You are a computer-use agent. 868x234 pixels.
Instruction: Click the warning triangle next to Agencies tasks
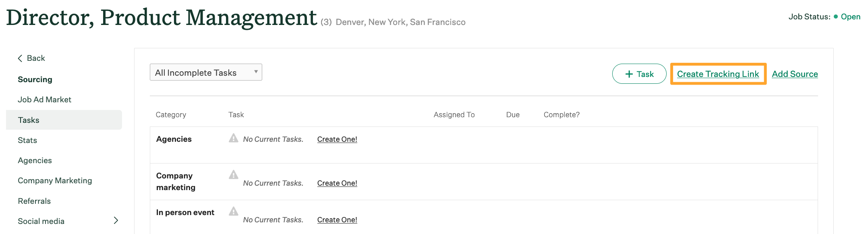(234, 138)
